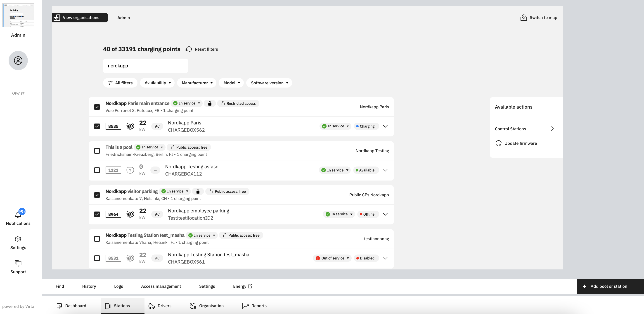Click the lock icon on Nordkapp Paris main entrance
Viewport: 644px width, 314px height.
click(x=210, y=103)
